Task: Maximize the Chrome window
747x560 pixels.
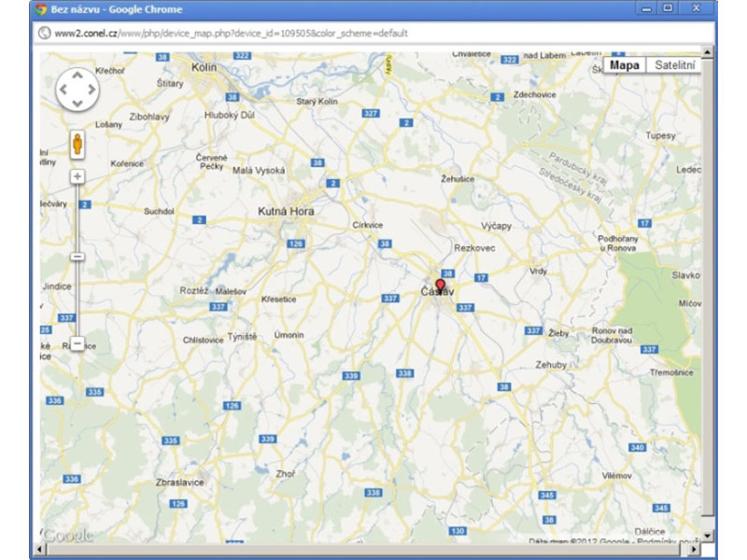Action: click(668, 8)
